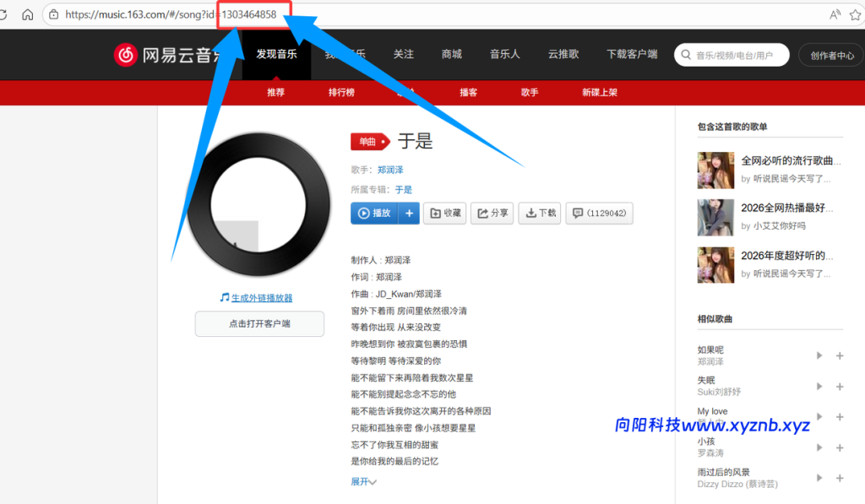865x504 pixels.
Task: Expand the lyrics with 展开
Action: pyautogui.click(x=363, y=481)
